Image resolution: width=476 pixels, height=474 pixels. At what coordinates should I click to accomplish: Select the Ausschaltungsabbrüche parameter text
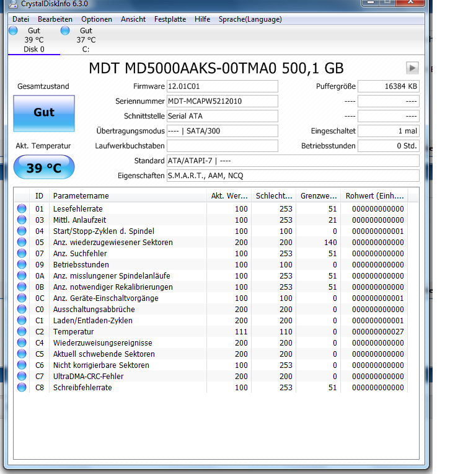pyautogui.click(x=94, y=310)
